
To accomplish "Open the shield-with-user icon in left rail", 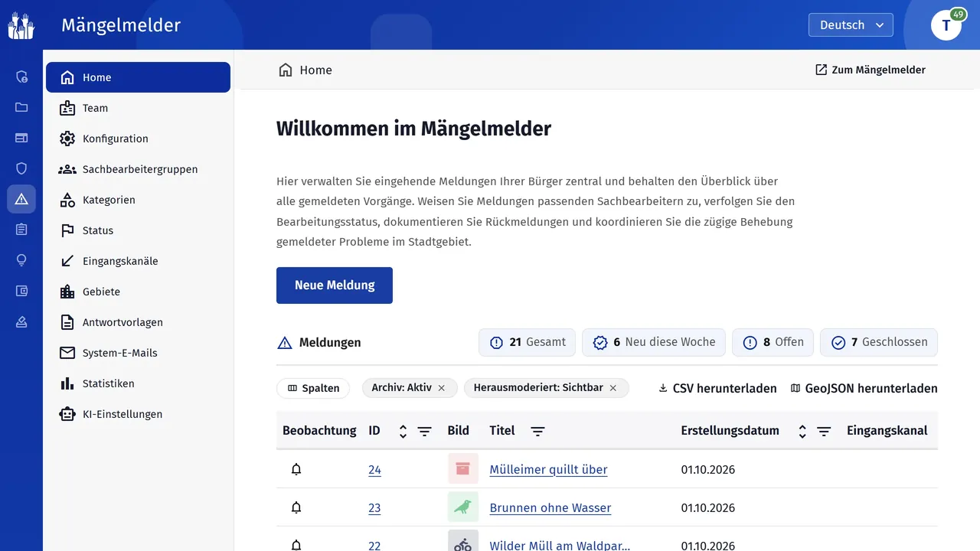I will pos(21,77).
